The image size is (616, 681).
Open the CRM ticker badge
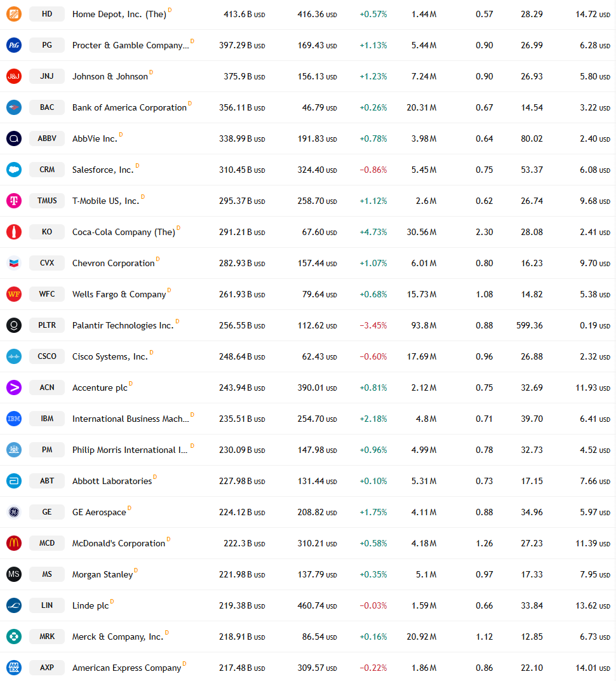click(47, 170)
